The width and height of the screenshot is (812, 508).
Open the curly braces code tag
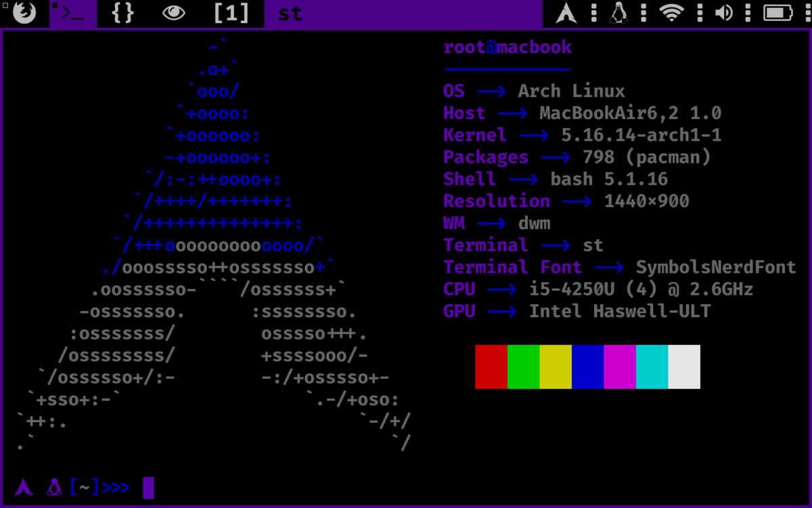[x=122, y=13]
